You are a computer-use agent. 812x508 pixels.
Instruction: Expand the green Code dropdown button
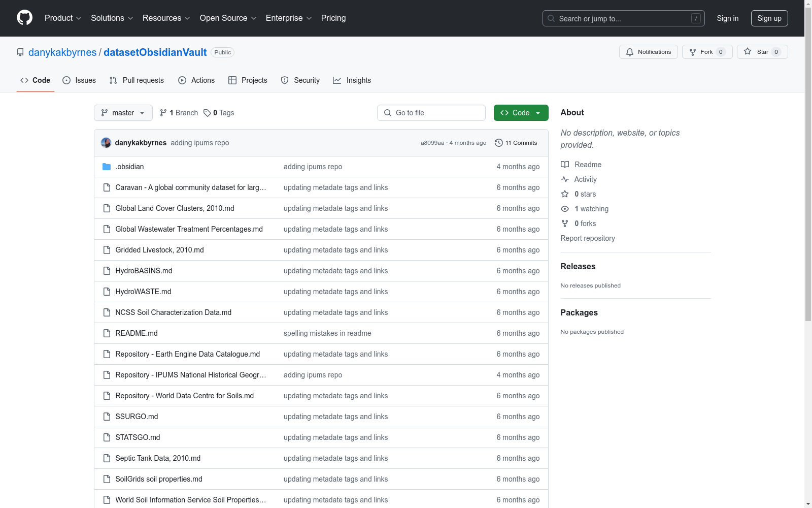[521, 113]
